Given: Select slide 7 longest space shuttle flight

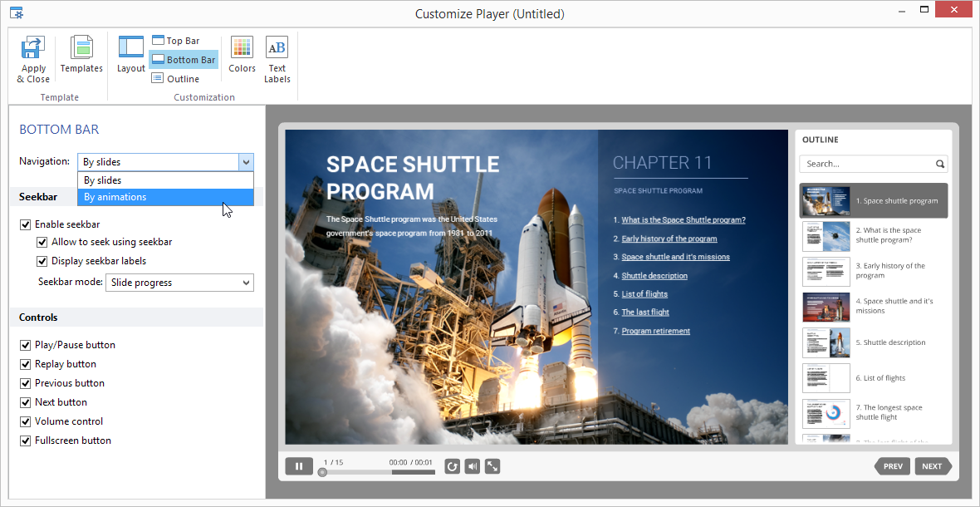Looking at the screenshot, I should point(874,412).
